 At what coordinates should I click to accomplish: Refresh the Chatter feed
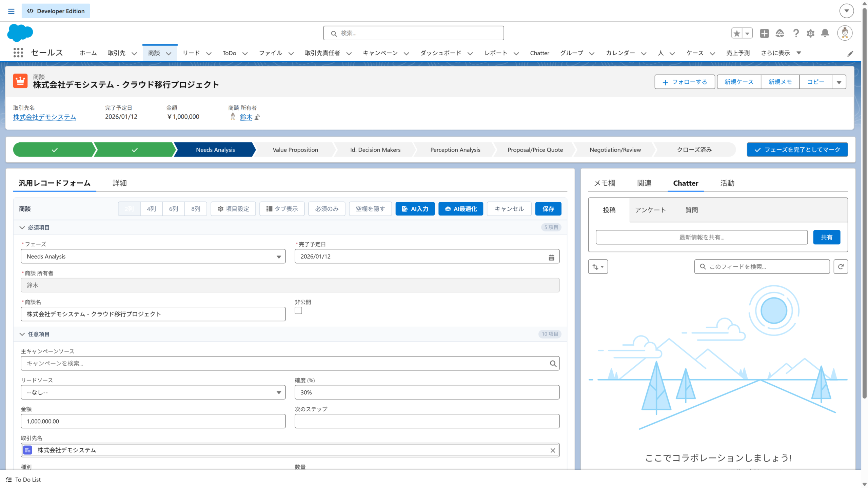841,267
